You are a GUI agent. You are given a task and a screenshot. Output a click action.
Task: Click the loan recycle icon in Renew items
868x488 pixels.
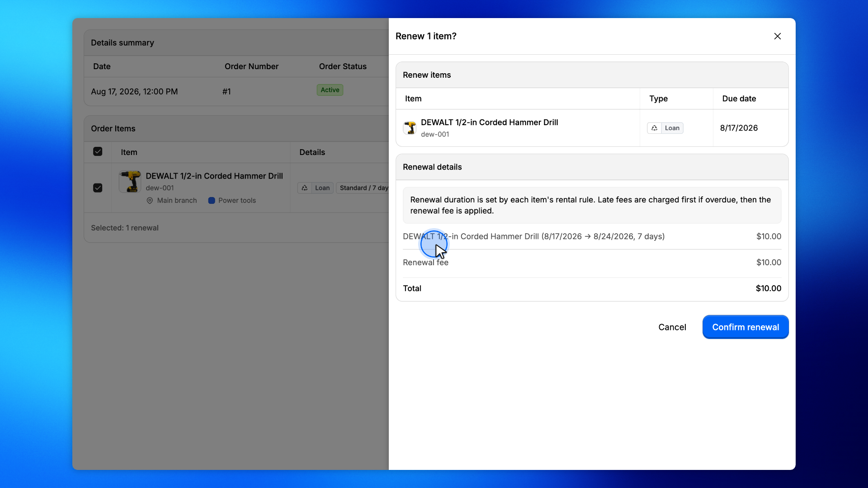[x=654, y=128]
